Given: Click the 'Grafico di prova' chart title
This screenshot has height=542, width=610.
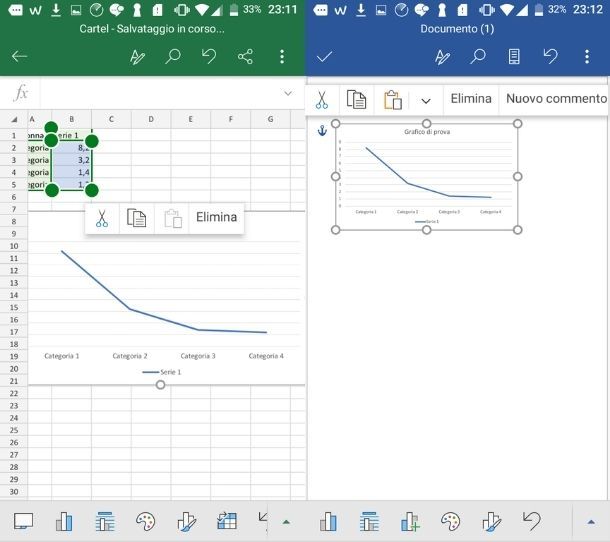Looking at the screenshot, I should point(427,132).
